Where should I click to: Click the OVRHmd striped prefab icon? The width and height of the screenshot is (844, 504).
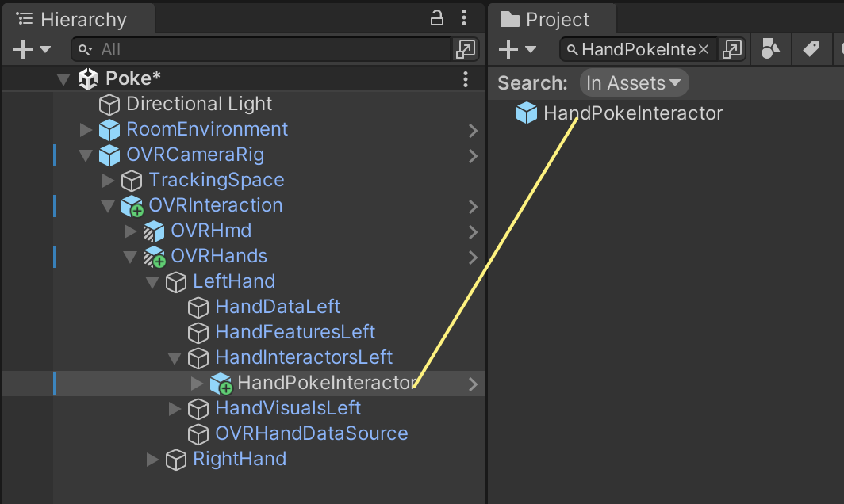(x=154, y=231)
